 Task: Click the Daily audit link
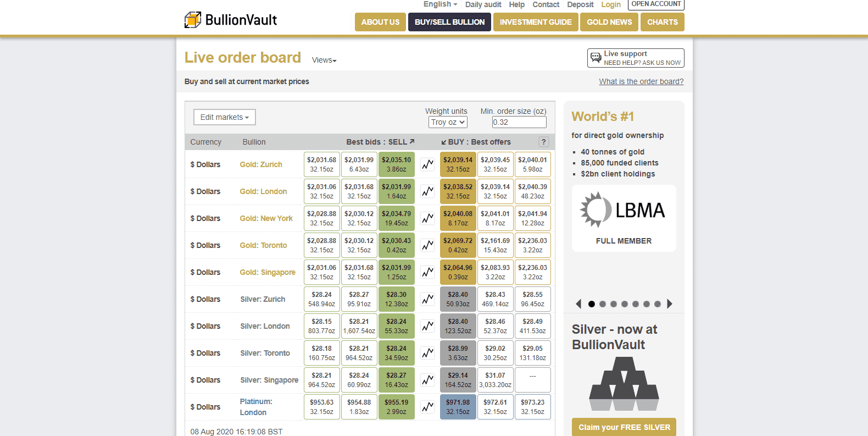click(x=483, y=4)
